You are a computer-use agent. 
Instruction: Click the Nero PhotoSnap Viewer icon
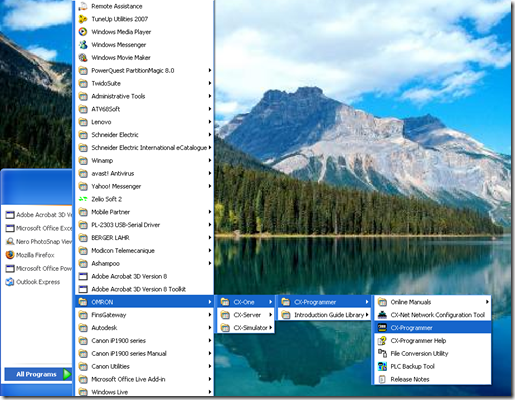pos(10,241)
